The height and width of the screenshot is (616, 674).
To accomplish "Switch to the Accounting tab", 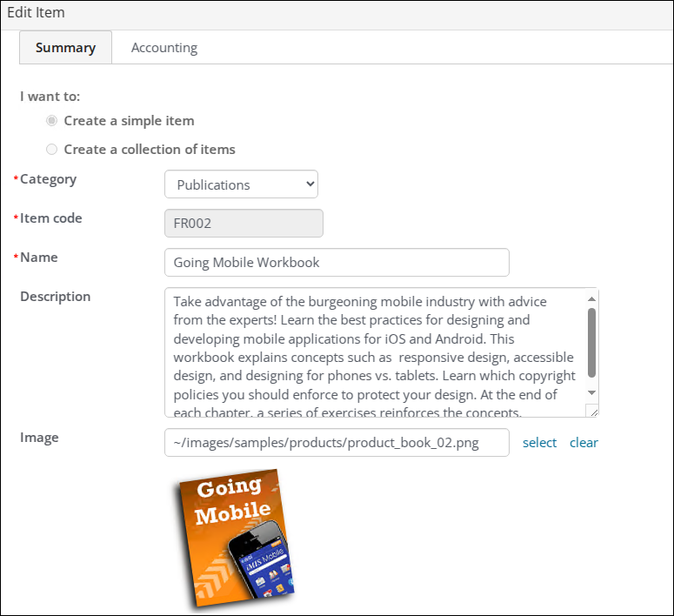I will pyautogui.click(x=163, y=48).
